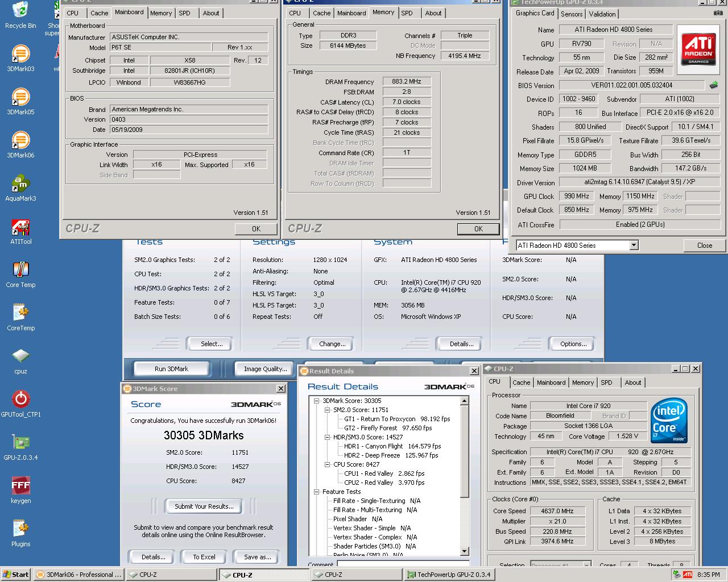Image resolution: width=728 pixels, height=582 pixels.
Task: Switch to Sensors tab in GPU-Z
Action: pyautogui.click(x=572, y=14)
